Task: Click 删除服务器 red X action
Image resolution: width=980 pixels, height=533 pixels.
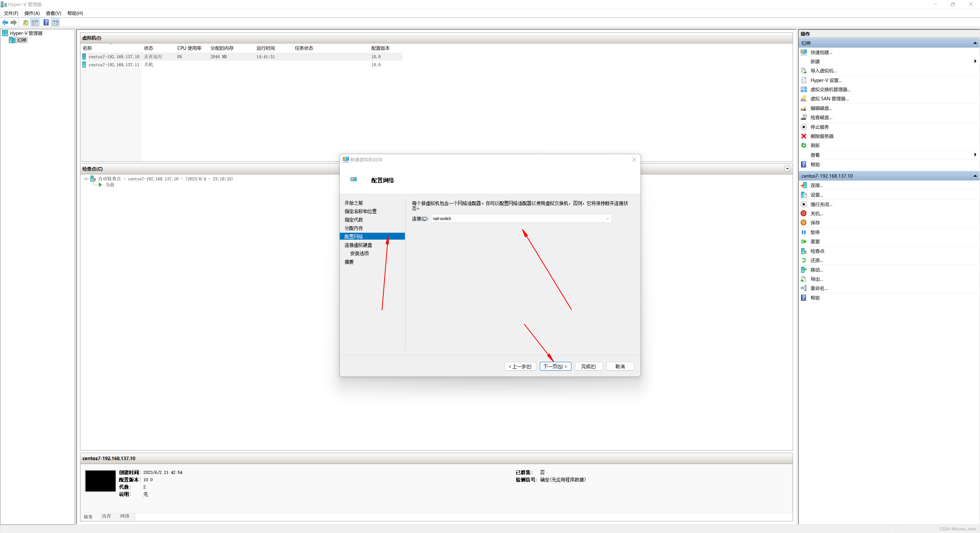Action: [x=822, y=136]
